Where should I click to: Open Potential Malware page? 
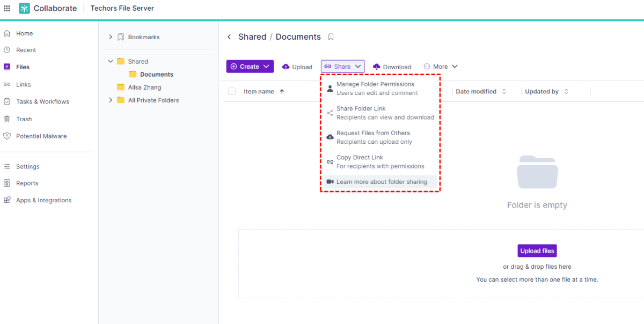[41, 136]
